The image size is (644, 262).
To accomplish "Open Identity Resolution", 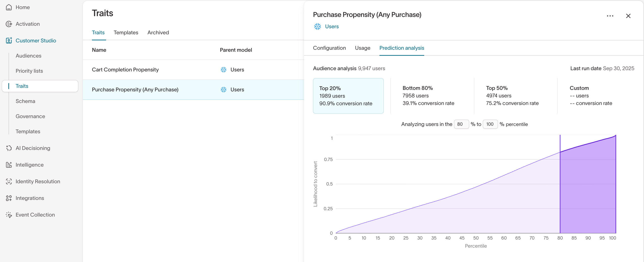I will pyautogui.click(x=38, y=181).
